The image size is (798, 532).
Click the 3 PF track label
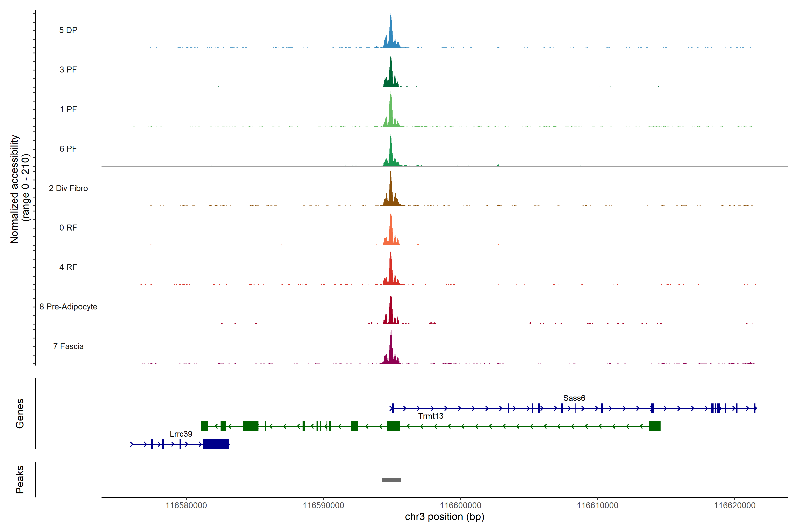click(68, 70)
